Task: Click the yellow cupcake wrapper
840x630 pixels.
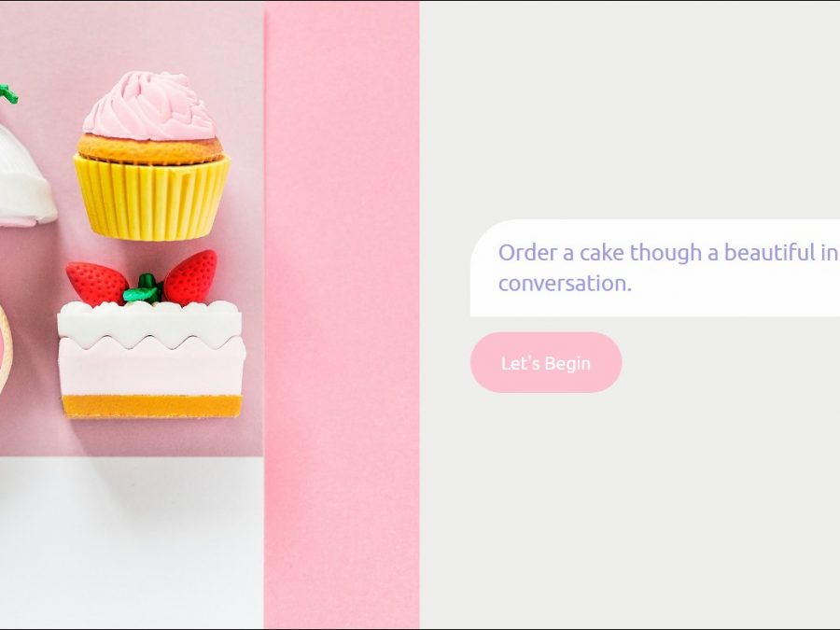Action: tap(151, 198)
